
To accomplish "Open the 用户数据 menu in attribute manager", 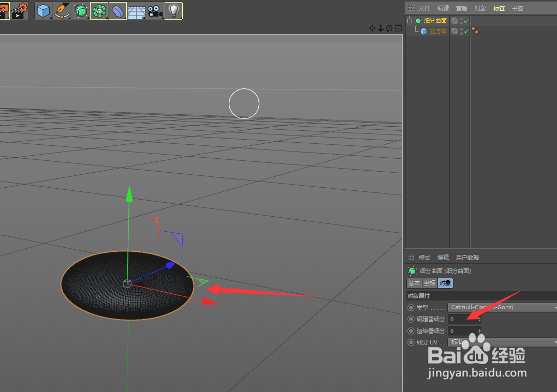I will coord(467,258).
